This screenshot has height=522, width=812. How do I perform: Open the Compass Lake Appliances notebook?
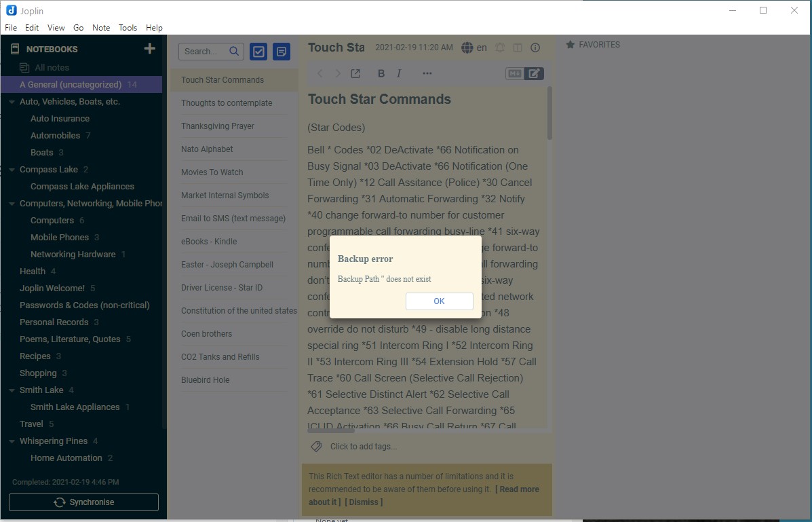point(82,187)
